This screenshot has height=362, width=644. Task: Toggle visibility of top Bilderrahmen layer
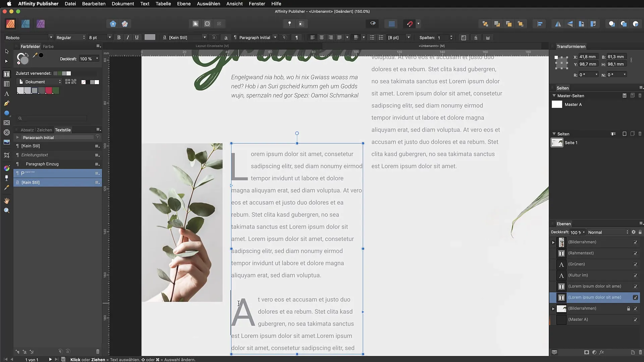tap(635, 242)
